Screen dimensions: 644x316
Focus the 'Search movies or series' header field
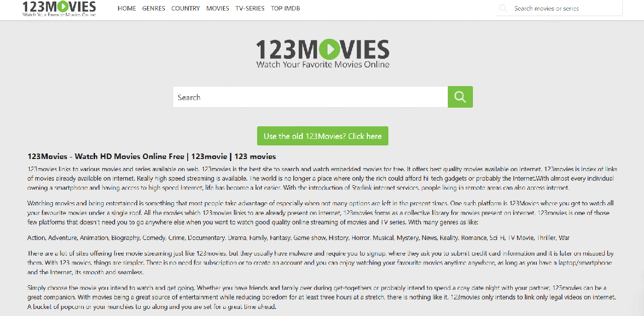coord(563,9)
